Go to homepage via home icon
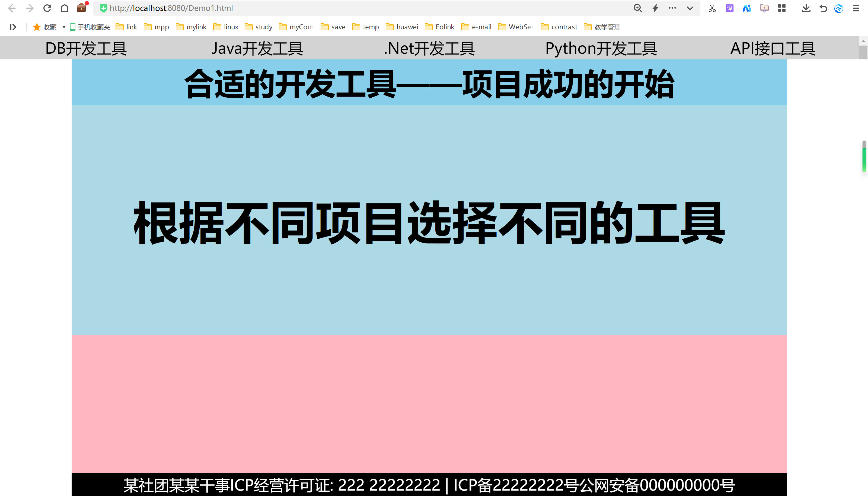Screen dimensions: 868x496 (x=64, y=8)
